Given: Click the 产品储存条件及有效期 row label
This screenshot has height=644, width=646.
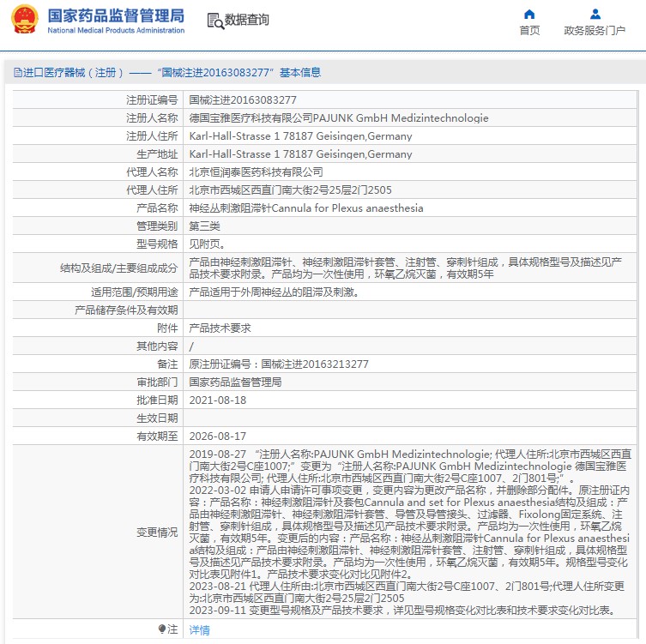Looking at the screenshot, I should [x=126, y=310].
